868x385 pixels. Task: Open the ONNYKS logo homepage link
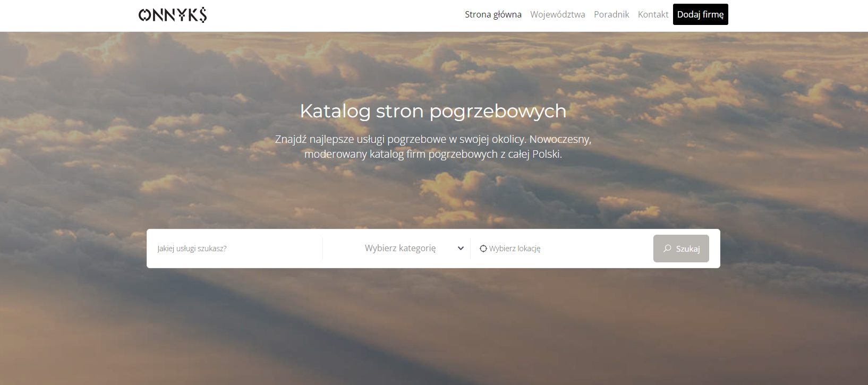173,15
